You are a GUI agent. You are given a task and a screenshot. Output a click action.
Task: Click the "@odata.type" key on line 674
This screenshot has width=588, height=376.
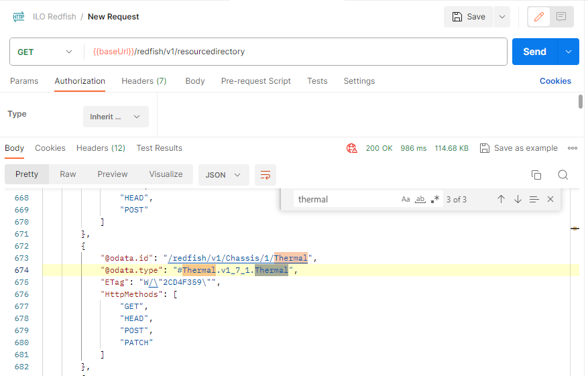coord(131,270)
